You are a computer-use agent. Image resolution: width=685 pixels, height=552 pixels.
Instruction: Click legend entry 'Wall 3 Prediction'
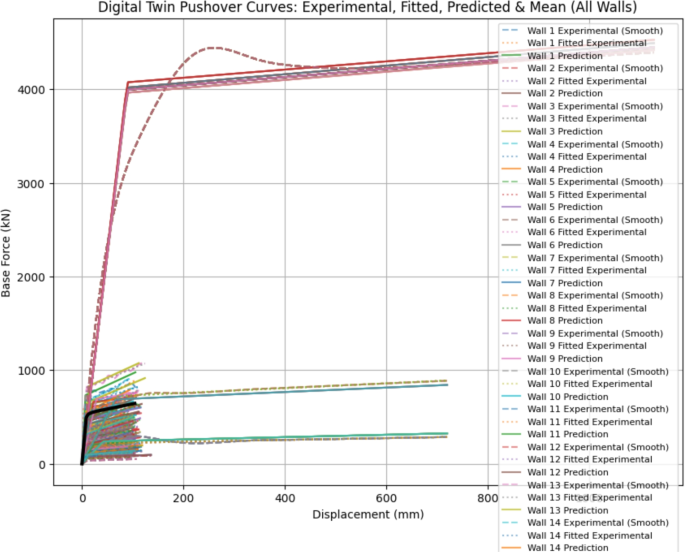552,131
